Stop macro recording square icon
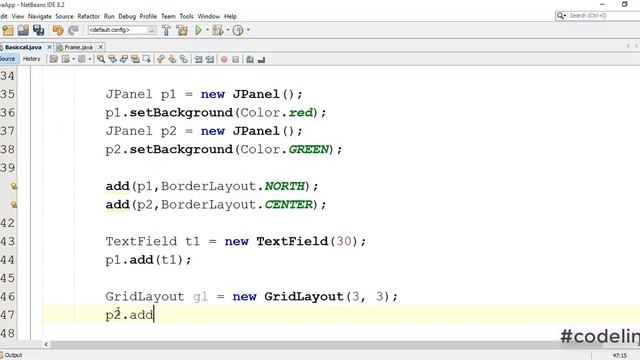 tap(236, 60)
